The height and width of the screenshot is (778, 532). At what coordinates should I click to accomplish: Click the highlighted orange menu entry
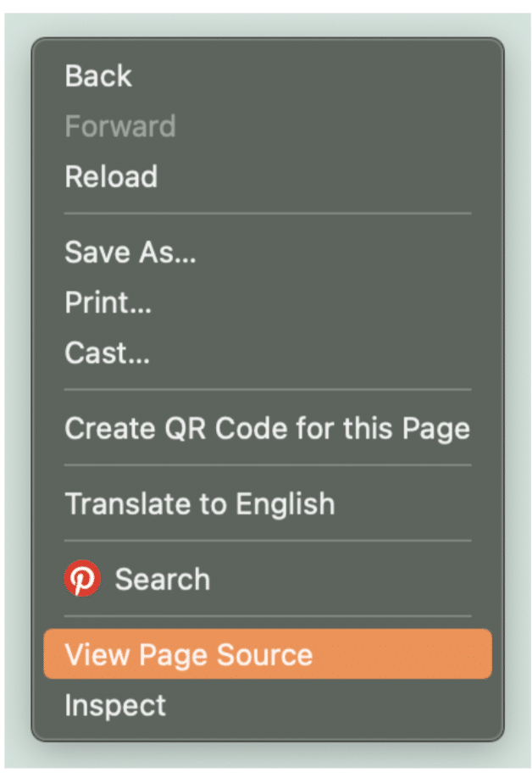click(x=267, y=654)
